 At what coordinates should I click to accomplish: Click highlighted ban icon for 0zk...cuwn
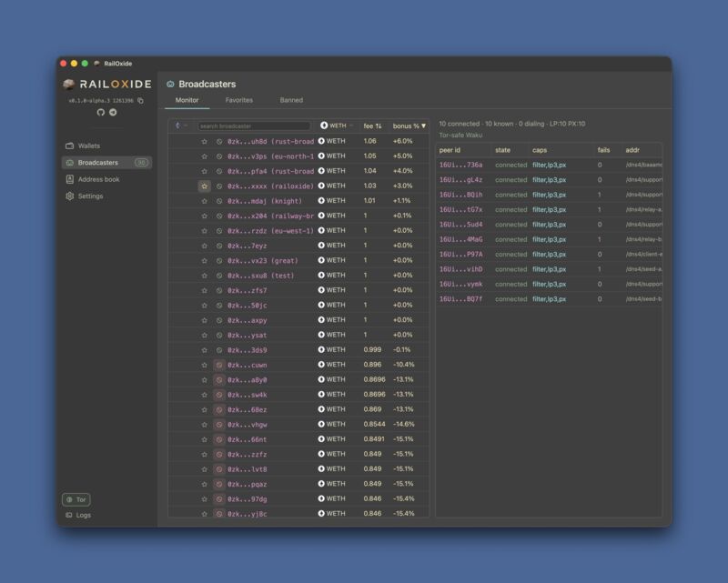(219, 365)
